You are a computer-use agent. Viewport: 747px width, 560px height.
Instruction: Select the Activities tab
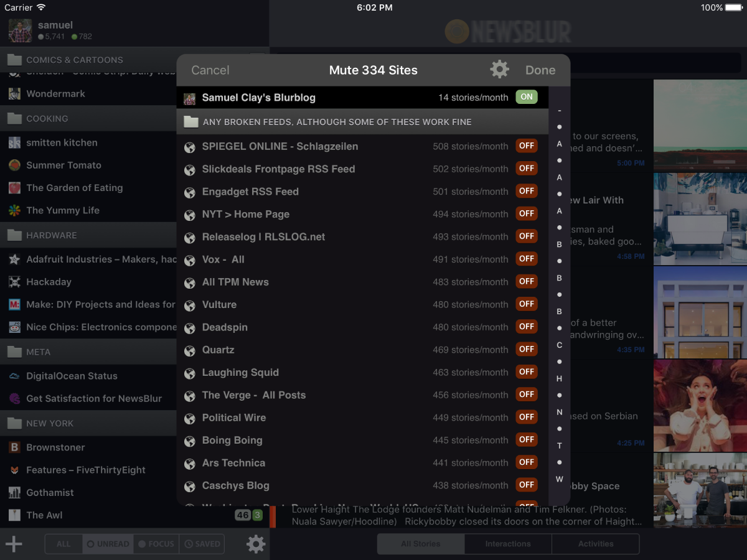pyautogui.click(x=596, y=544)
